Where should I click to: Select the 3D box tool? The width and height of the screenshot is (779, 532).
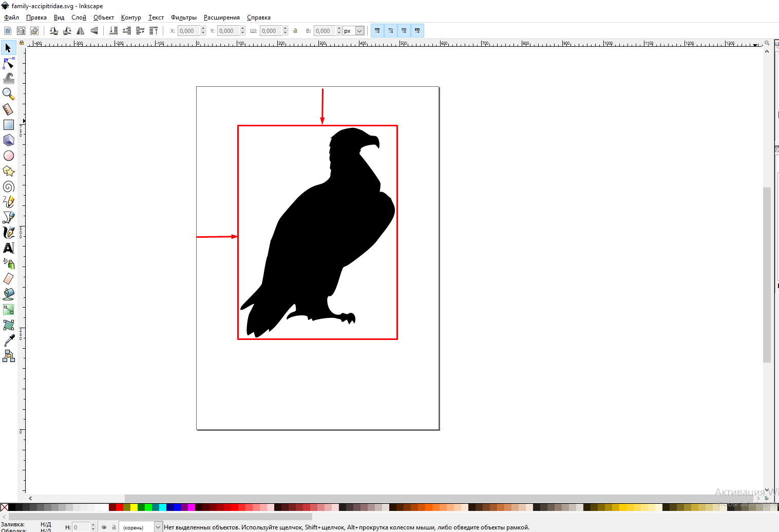coord(8,140)
